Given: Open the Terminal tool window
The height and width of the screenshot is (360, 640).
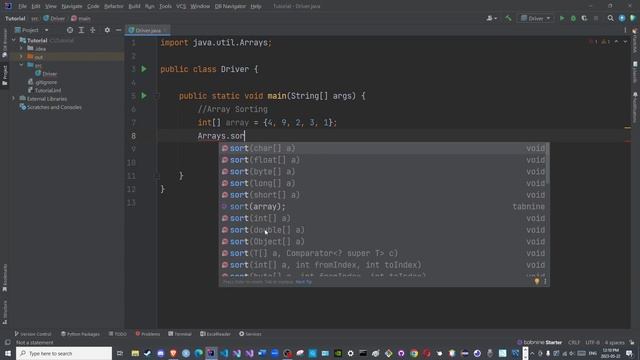Looking at the screenshot, I should 180,334.
